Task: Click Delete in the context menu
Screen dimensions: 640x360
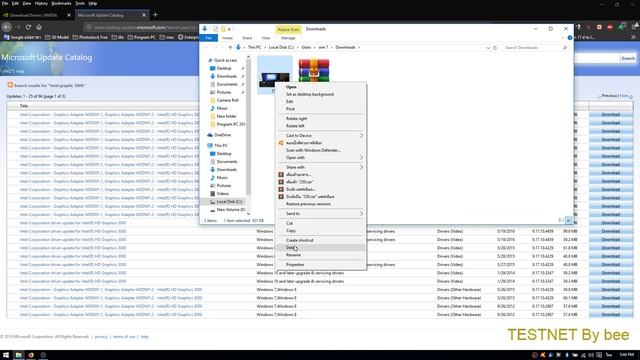Action: tap(291, 247)
